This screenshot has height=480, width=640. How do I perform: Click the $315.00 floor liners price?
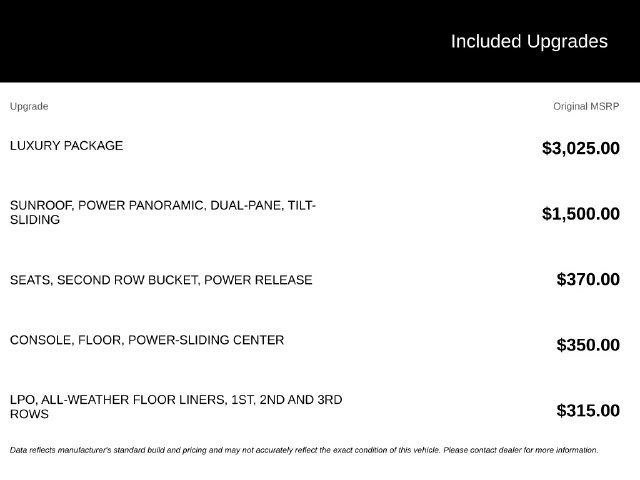(x=588, y=410)
